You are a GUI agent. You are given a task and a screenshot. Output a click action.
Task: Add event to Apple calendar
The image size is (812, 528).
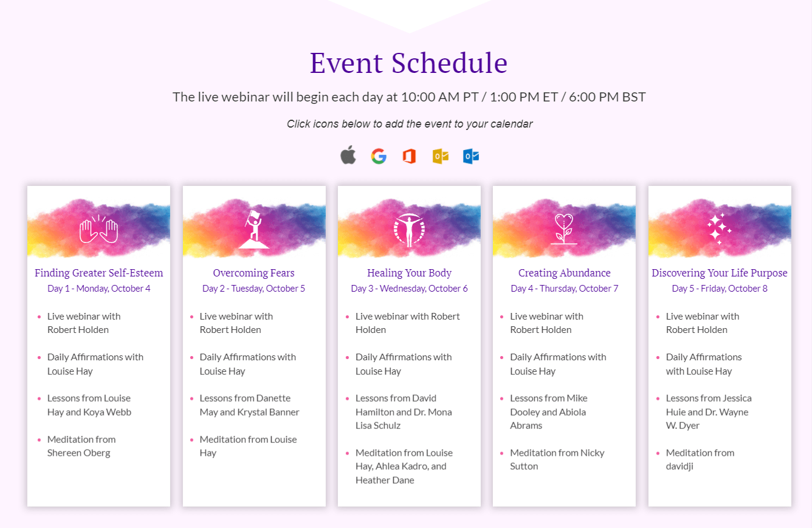click(348, 156)
